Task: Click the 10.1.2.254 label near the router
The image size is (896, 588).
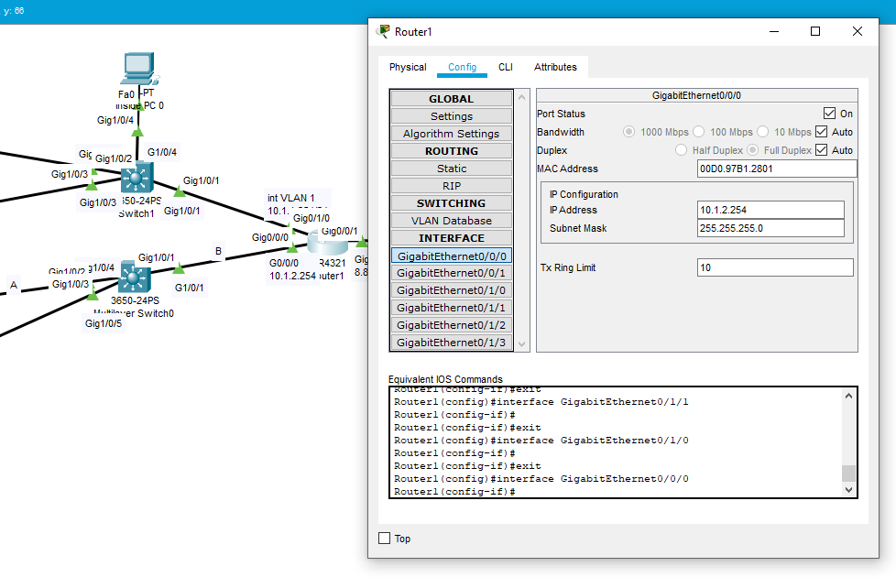Action: tap(292, 276)
